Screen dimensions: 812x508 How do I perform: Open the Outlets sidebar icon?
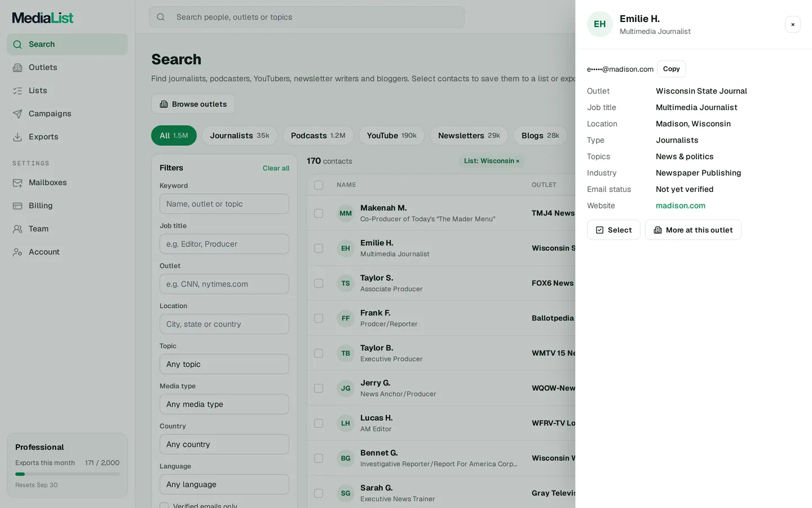(x=17, y=68)
